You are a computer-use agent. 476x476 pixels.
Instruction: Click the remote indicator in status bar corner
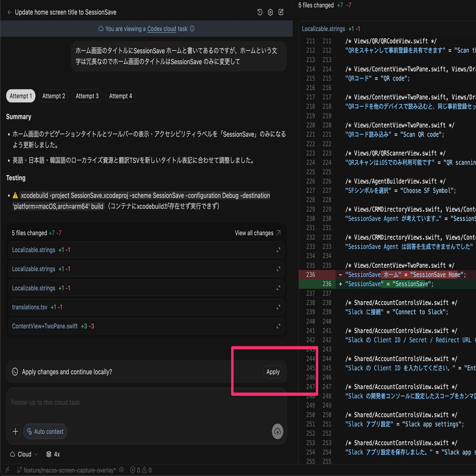point(7,470)
